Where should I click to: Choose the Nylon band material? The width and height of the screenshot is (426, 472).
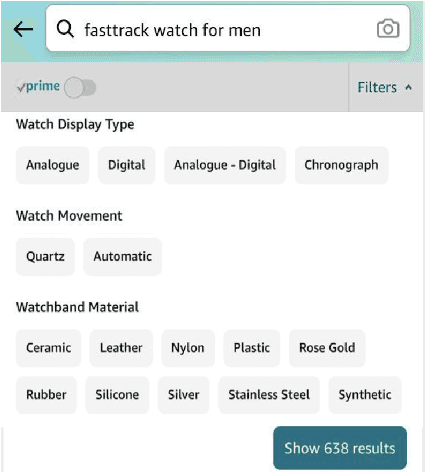pos(188,348)
